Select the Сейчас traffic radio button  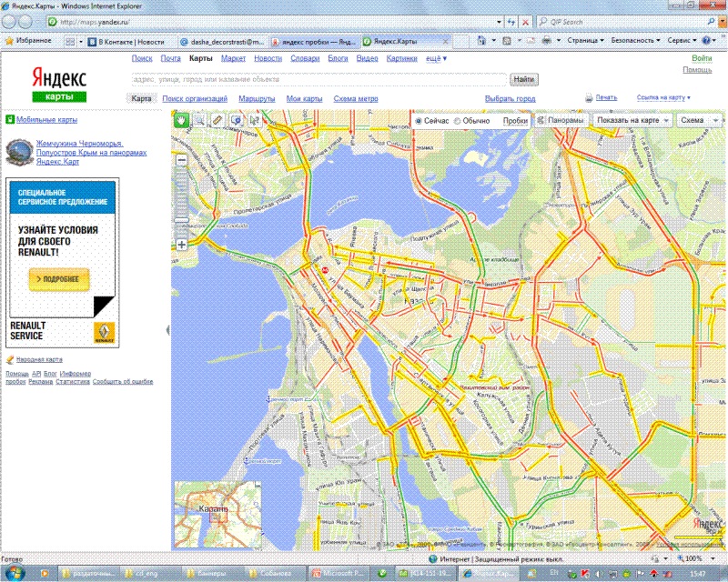click(419, 120)
